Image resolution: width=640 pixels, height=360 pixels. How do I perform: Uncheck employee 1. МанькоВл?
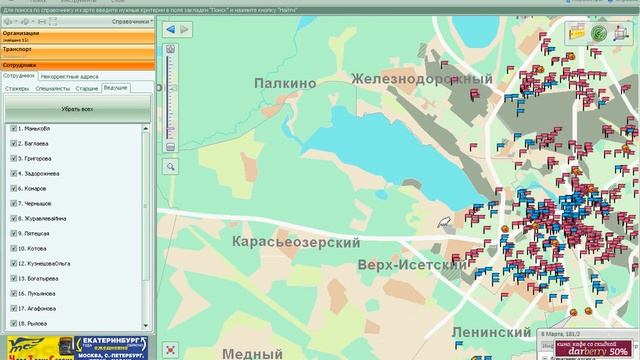13,129
